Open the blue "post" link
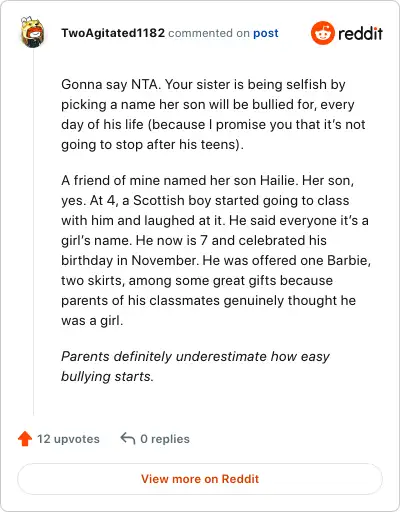This screenshot has height=512, width=400. click(266, 33)
